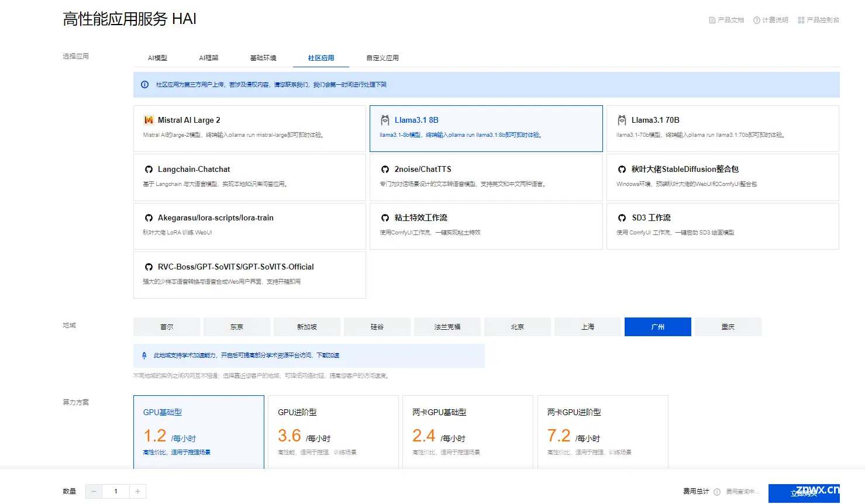Open the 基础环境 tab
Viewport: 865px width, 504px height.
(263, 58)
